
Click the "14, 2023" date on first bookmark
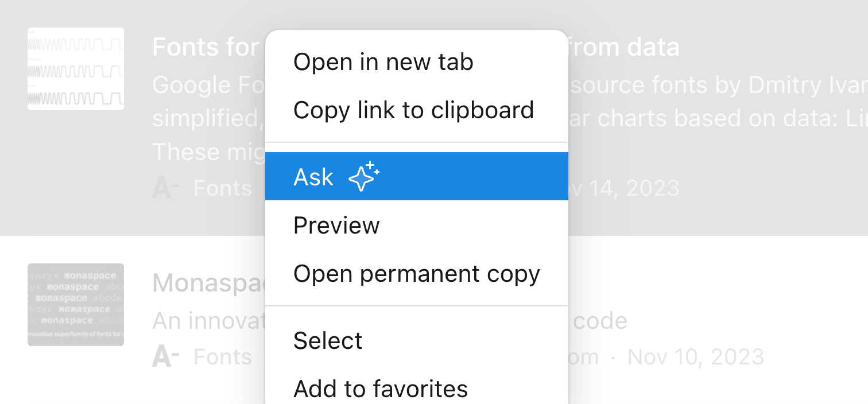pyautogui.click(x=626, y=188)
